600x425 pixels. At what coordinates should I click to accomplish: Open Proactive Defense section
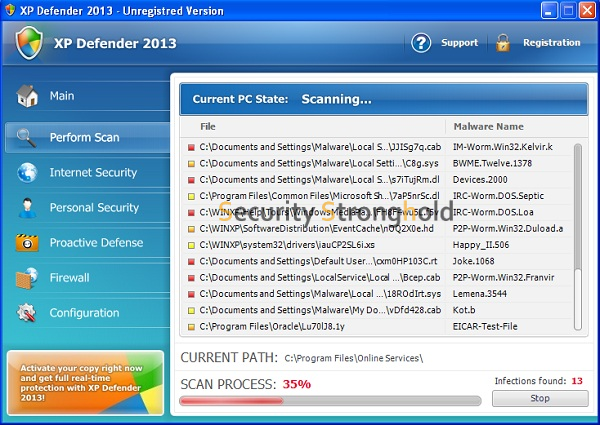[87, 243]
